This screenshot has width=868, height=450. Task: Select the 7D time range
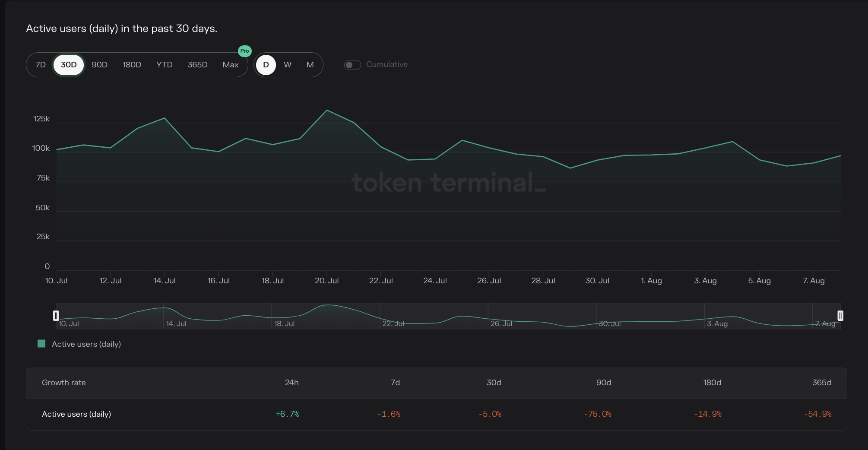point(41,65)
